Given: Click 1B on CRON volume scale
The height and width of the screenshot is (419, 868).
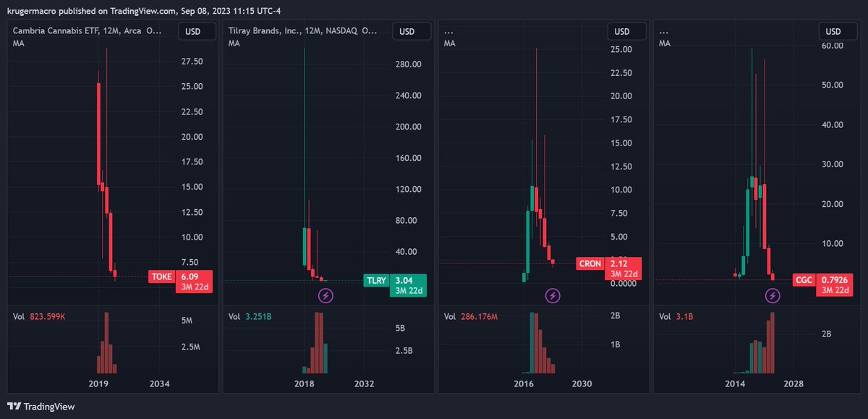Looking at the screenshot, I should (x=615, y=344).
